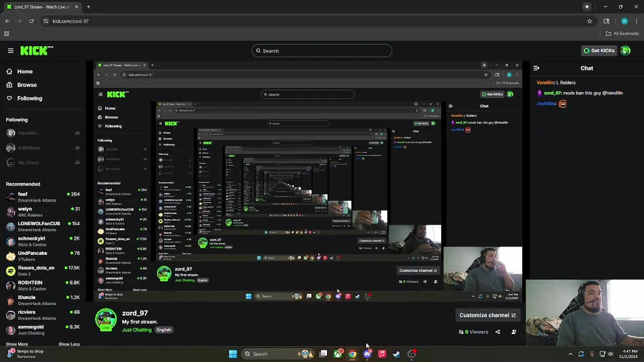Open the Windows Start menu on the main taskbar
Image resolution: width=644 pixels, height=362 pixels.
(233, 354)
